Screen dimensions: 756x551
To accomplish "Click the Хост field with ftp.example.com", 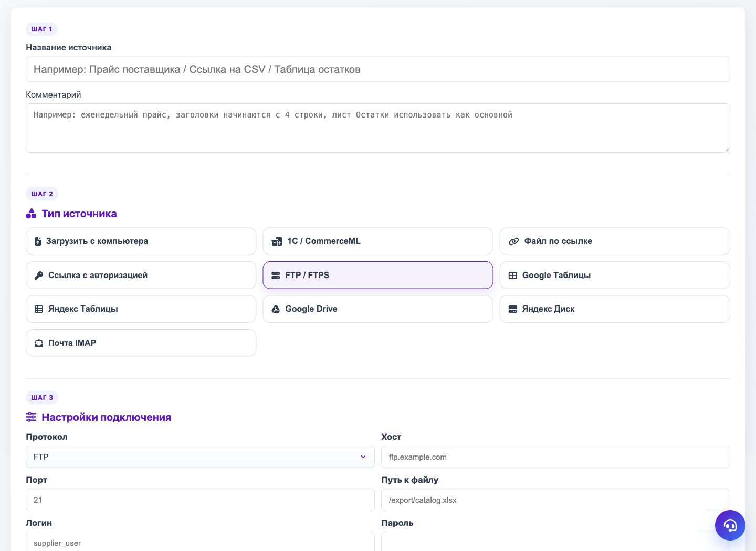I will point(555,457).
